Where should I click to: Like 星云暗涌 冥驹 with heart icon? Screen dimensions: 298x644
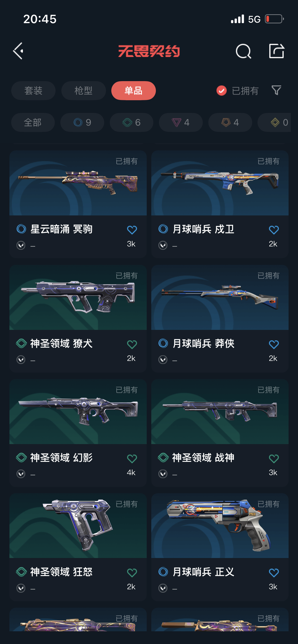pos(132,230)
